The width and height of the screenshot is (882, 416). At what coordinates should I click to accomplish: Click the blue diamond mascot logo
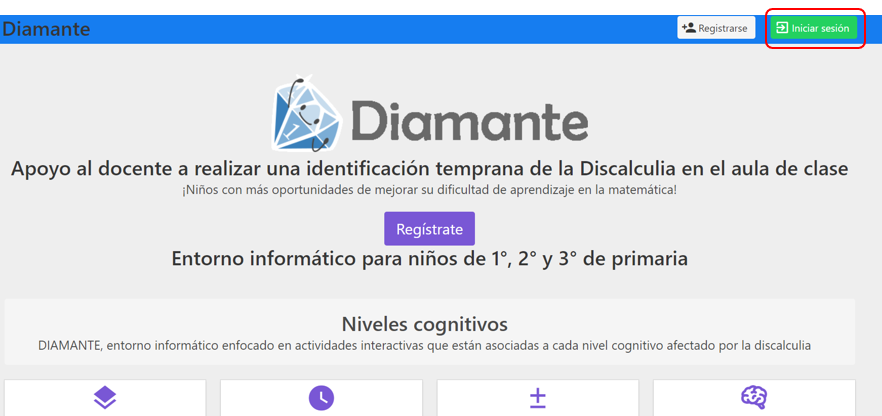click(306, 114)
